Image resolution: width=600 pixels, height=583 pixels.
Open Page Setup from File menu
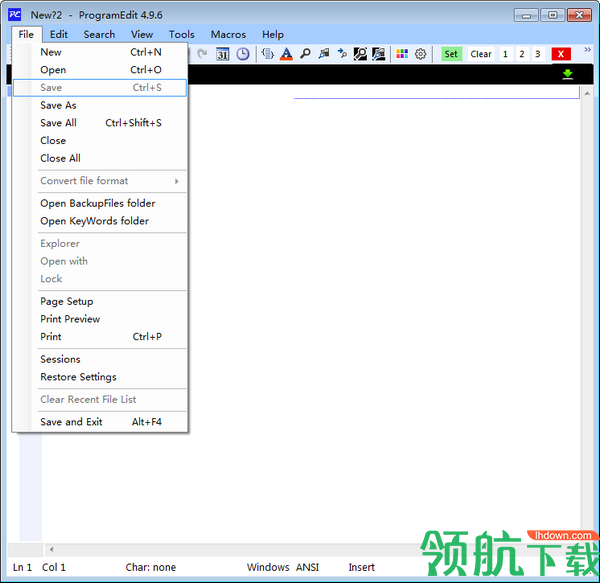(100, 301)
